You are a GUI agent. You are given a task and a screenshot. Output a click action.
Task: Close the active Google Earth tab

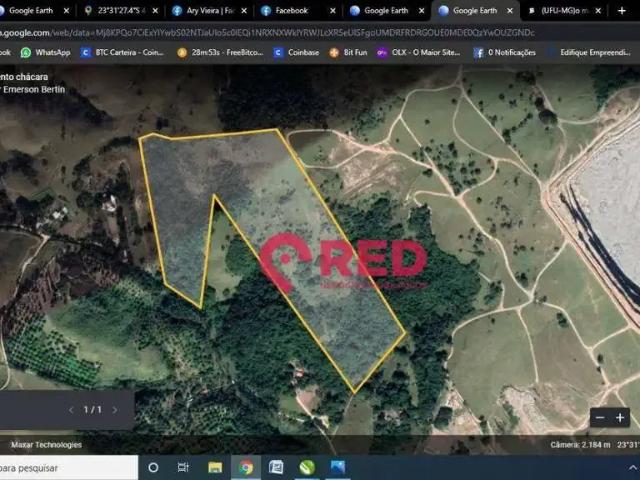(510, 11)
